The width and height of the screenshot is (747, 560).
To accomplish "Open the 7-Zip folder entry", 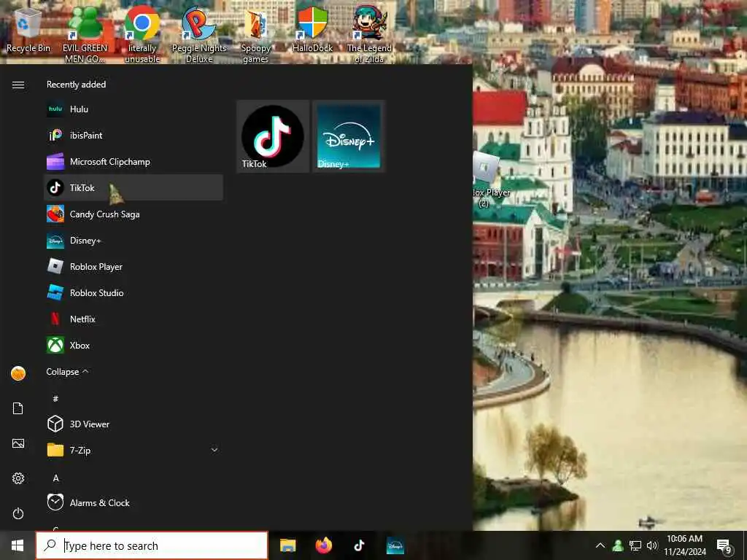I will pos(133,450).
